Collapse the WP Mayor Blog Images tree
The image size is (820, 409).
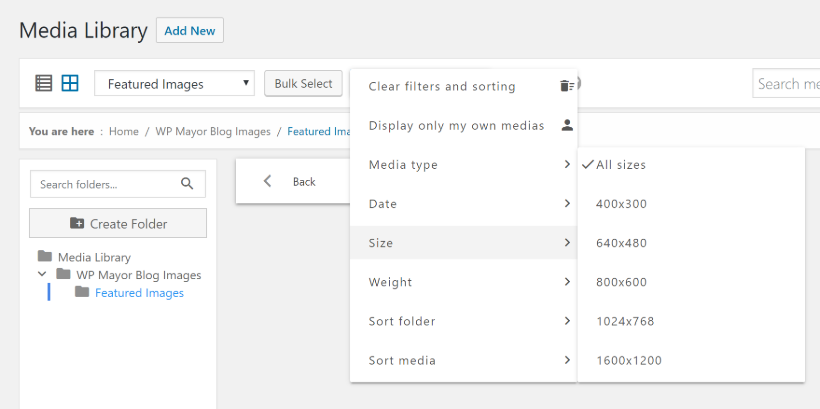42,274
